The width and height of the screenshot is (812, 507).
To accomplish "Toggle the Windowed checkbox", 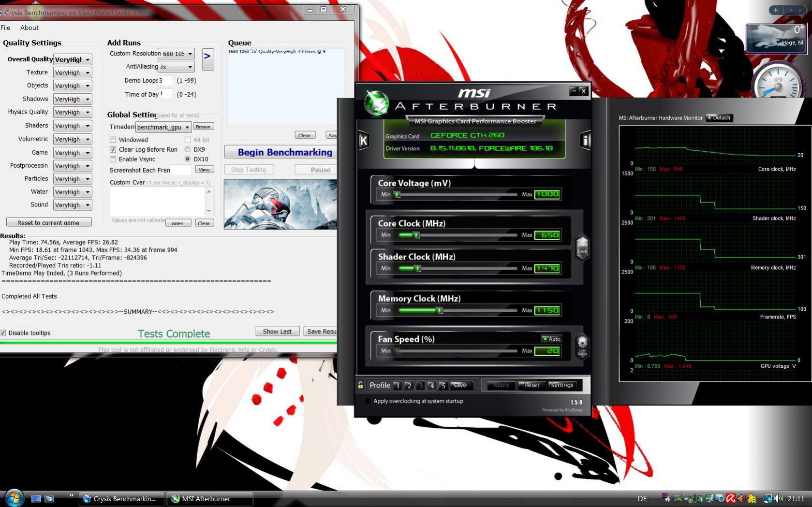I will click(x=113, y=140).
